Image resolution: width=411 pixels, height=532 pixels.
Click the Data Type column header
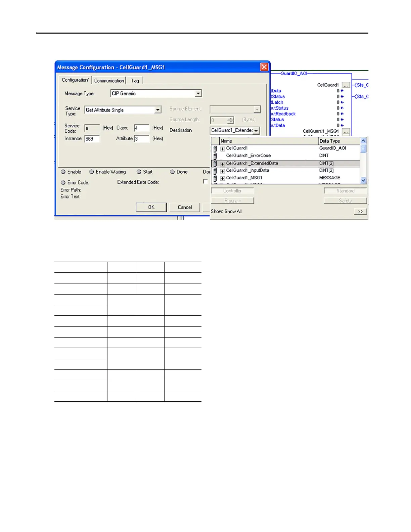pyautogui.click(x=339, y=141)
